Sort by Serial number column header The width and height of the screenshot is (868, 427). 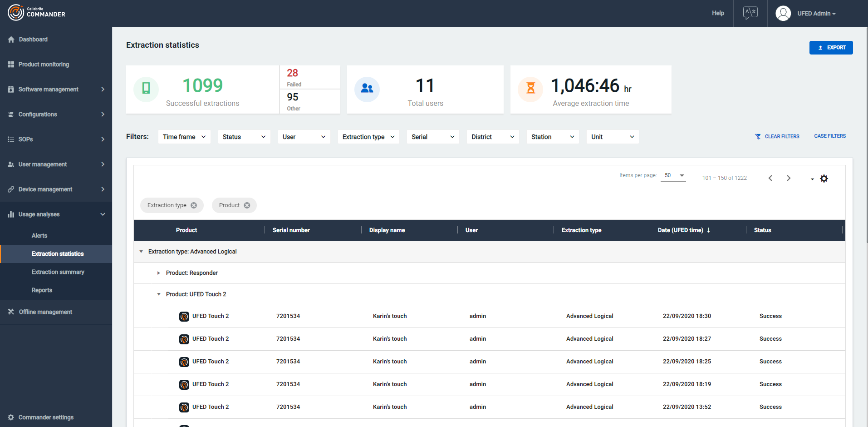[x=291, y=230]
